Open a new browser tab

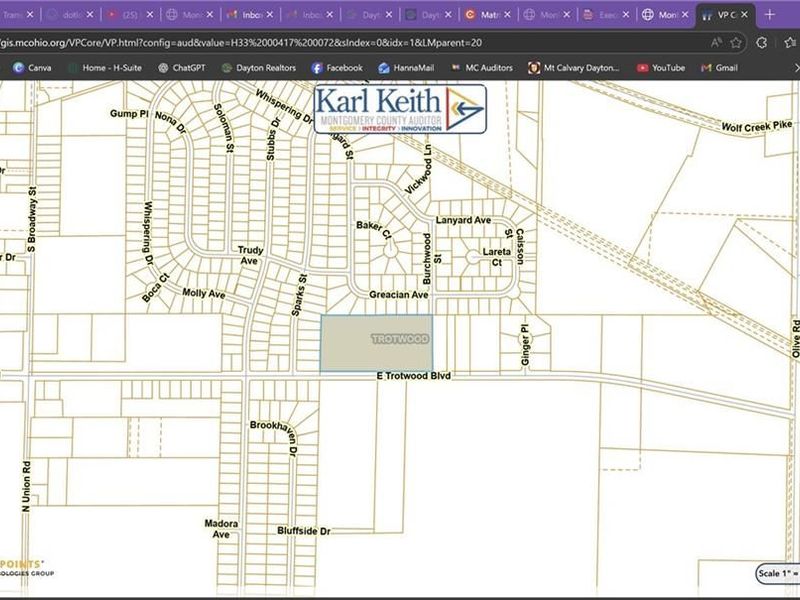[769, 15]
